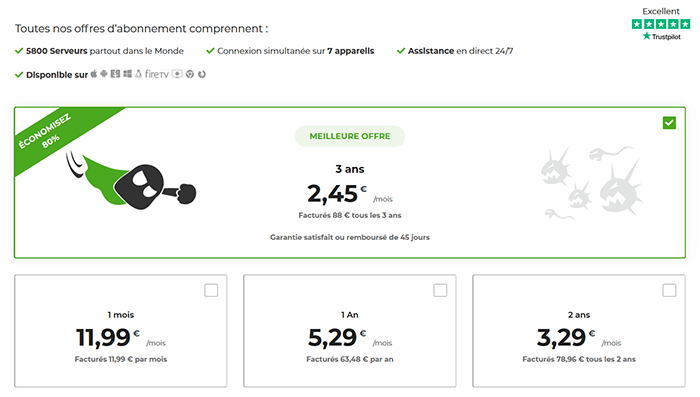The height and width of the screenshot is (397, 700).
Task: Click the Linux penguin icon
Action: point(138,74)
